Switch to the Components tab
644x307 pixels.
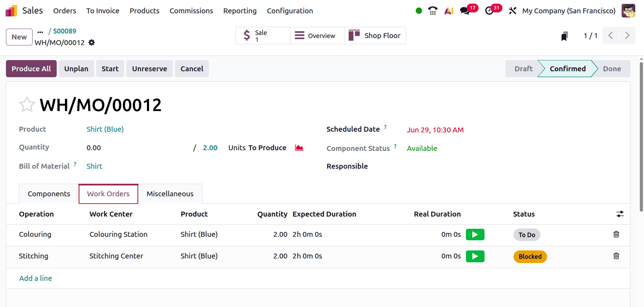tap(49, 194)
